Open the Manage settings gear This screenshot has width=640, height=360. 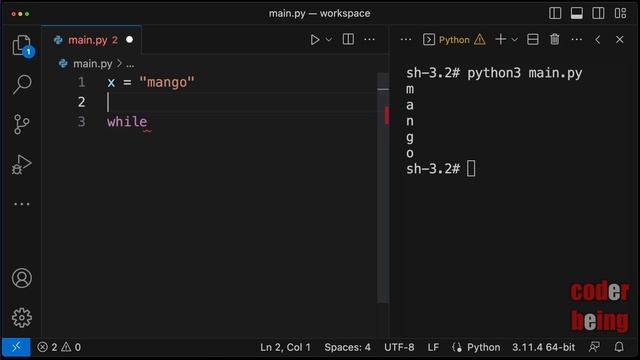(22, 318)
